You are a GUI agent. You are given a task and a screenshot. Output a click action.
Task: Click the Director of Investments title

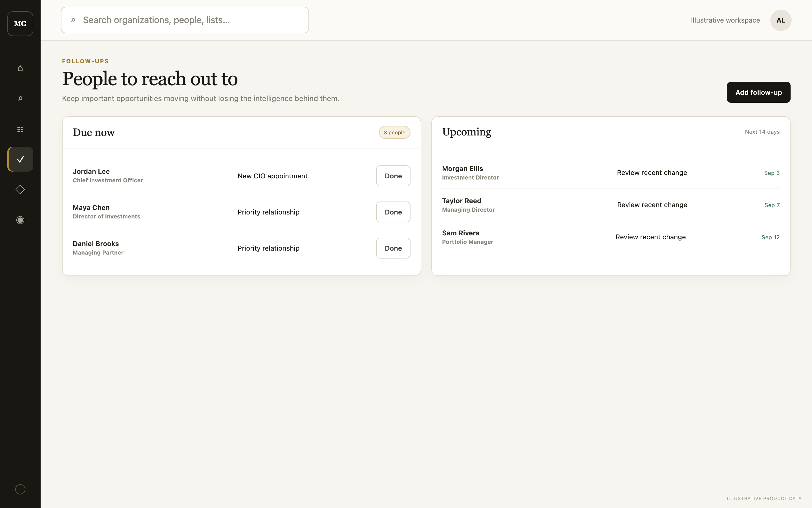click(106, 217)
